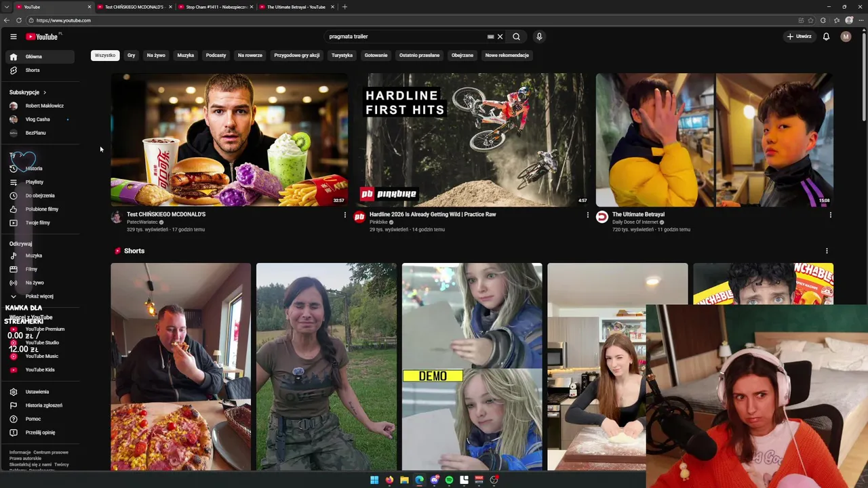The width and height of the screenshot is (868, 488).
Task: Open a new browser tab
Action: click(344, 7)
